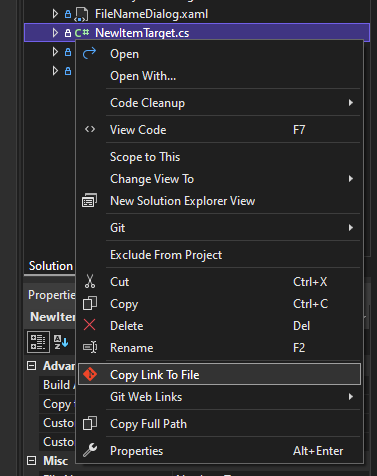Select Copy menu entry
This screenshot has height=476, width=377.
219,304
